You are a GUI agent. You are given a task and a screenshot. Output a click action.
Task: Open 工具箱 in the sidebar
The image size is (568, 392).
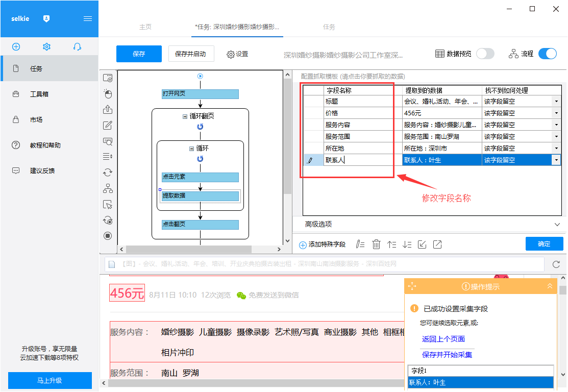[x=50, y=94]
